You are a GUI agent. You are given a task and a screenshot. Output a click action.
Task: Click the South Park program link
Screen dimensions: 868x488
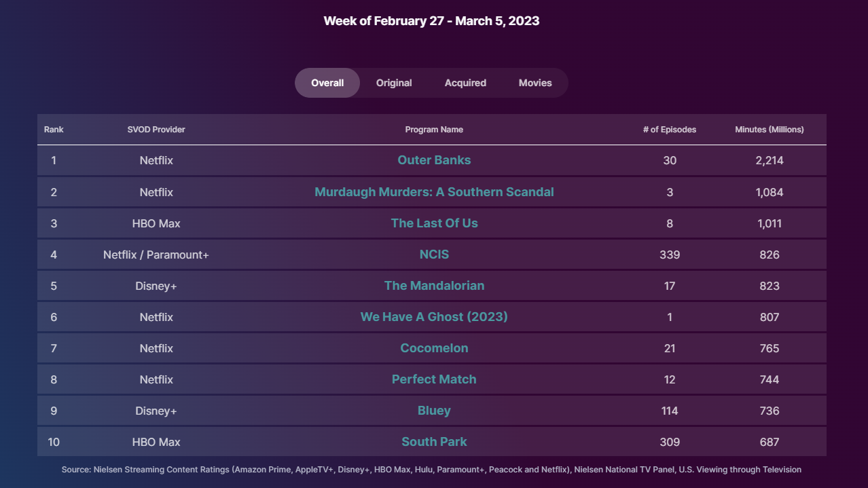pyautogui.click(x=434, y=442)
